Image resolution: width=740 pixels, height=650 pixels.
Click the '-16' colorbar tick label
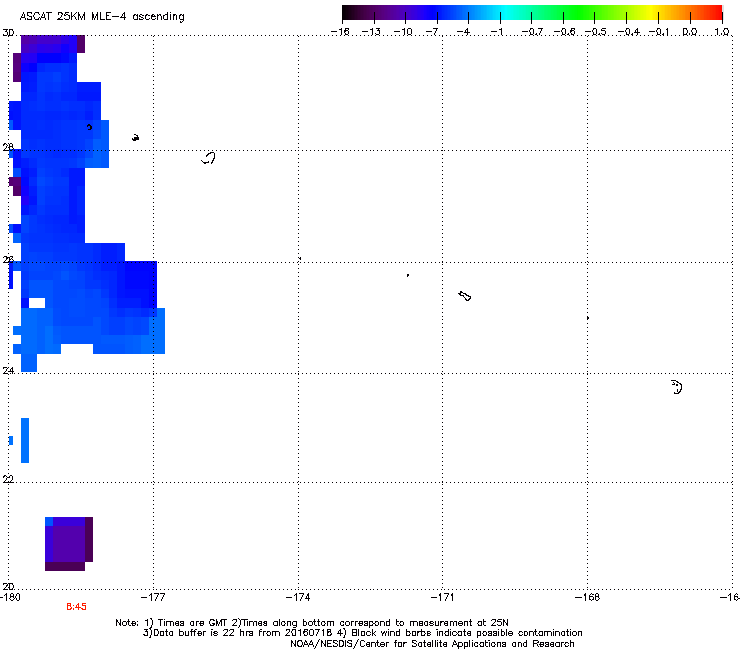click(340, 32)
